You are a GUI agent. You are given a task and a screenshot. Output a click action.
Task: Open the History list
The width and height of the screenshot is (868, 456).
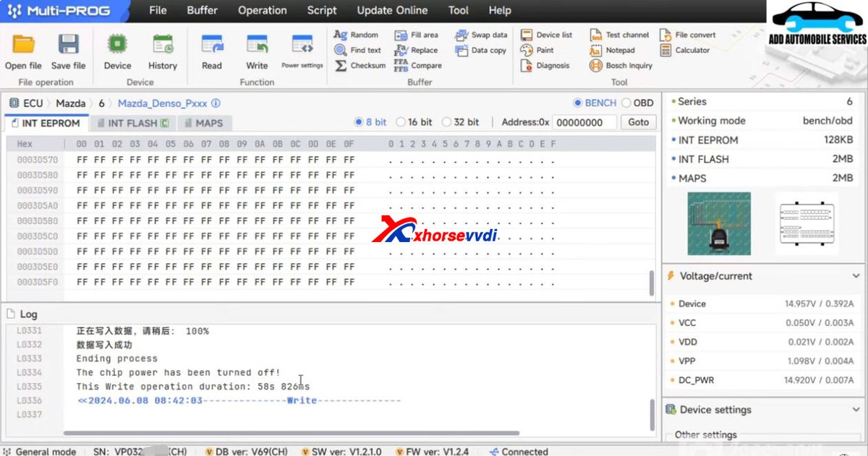tap(162, 52)
